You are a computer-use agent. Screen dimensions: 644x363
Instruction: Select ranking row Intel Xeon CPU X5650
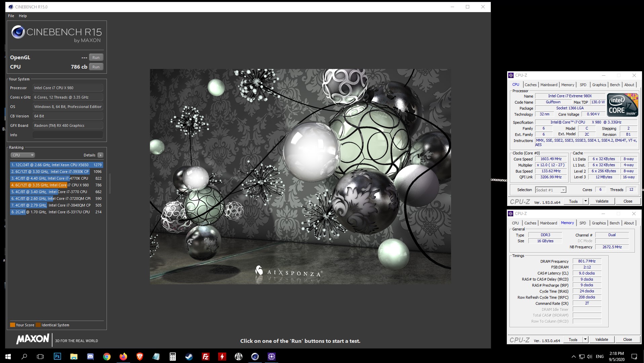coord(56,165)
